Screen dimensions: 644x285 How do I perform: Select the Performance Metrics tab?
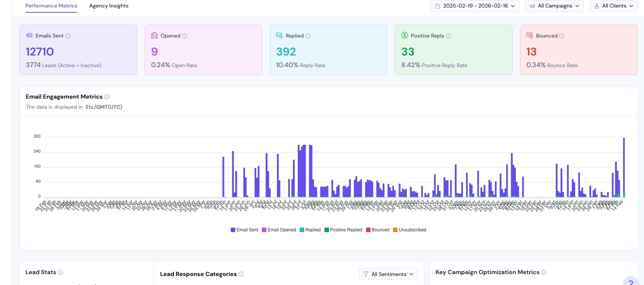click(x=51, y=6)
